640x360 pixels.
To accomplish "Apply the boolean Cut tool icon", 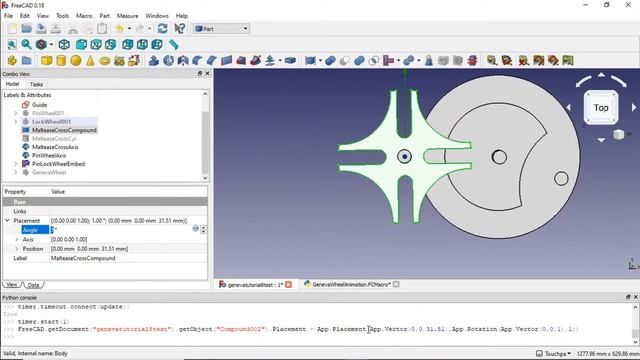I will tap(344, 61).
